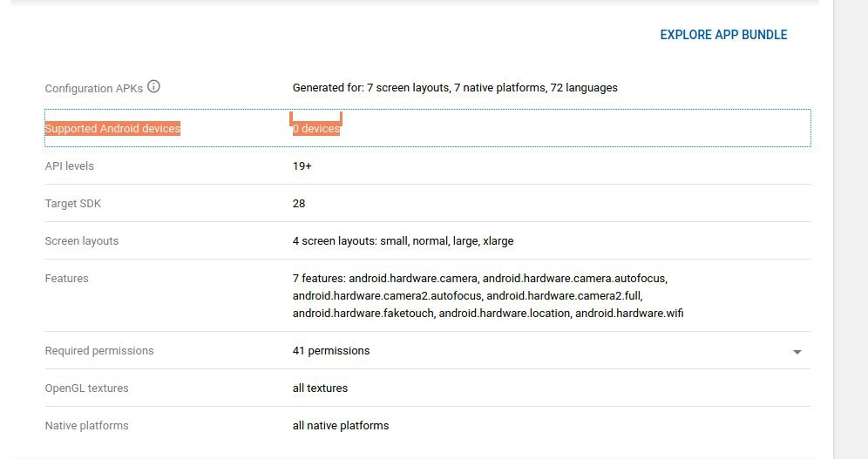The image size is (868, 459).
Task: Click the '4 screen layouts' value text
Action: (x=403, y=241)
